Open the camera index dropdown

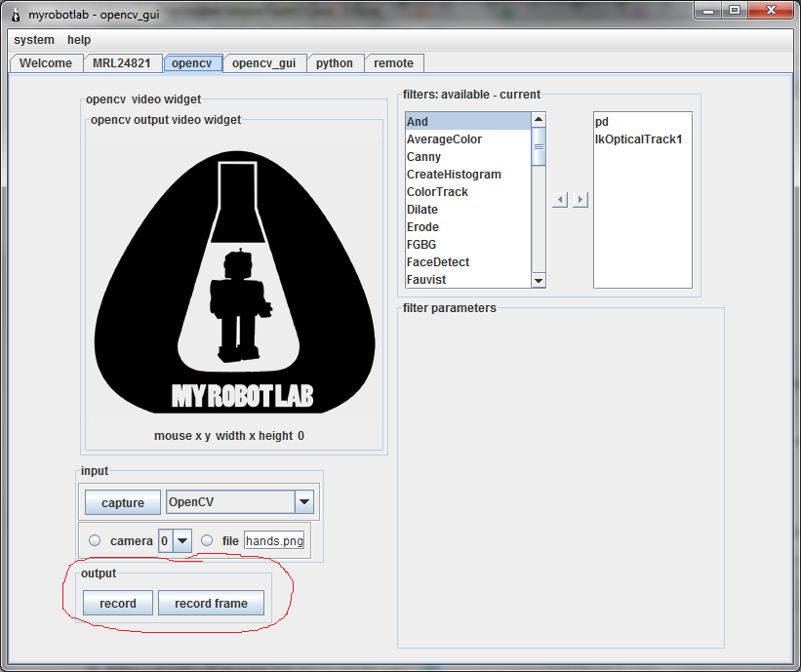[182, 540]
